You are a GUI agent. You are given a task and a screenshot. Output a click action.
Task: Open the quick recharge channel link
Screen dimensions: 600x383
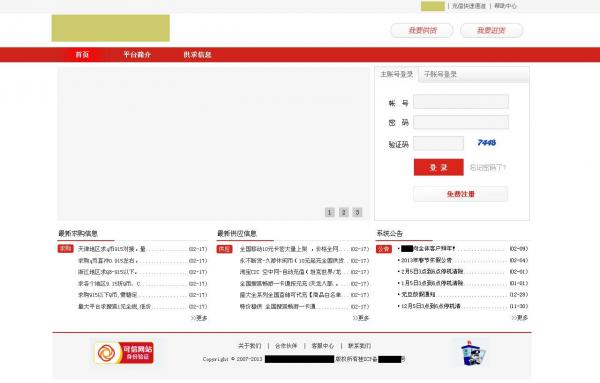tap(469, 6)
